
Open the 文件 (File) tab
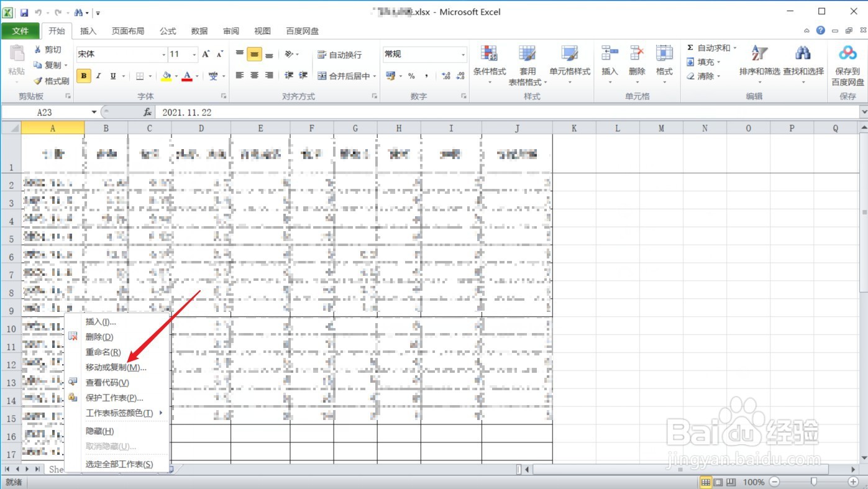21,31
